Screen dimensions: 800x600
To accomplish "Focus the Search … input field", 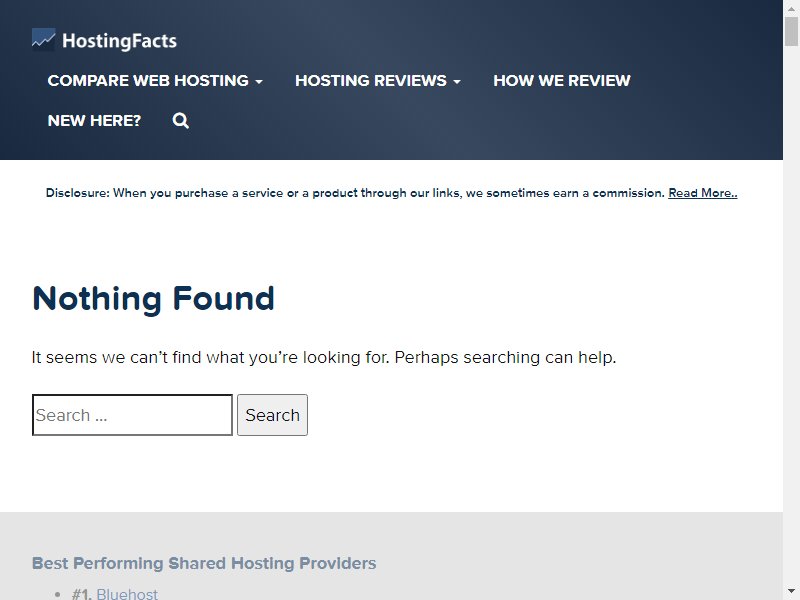I will (x=132, y=415).
